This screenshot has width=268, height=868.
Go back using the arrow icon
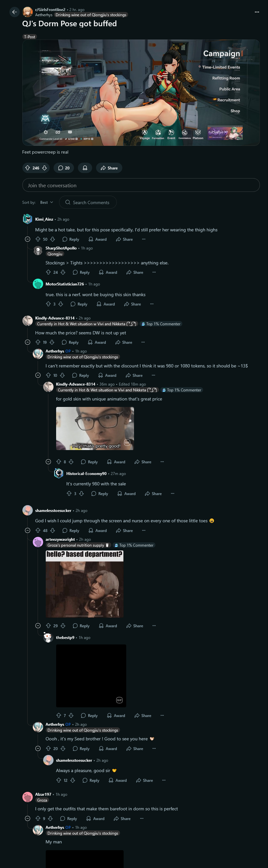pos(14,12)
